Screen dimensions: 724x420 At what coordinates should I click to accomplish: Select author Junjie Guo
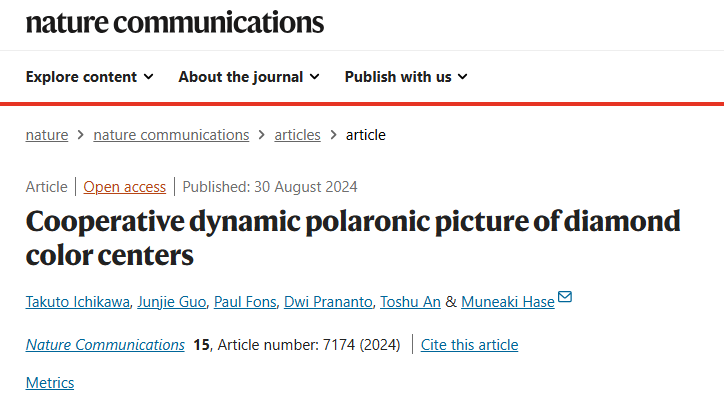pyautogui.click(x=172, y=302)
